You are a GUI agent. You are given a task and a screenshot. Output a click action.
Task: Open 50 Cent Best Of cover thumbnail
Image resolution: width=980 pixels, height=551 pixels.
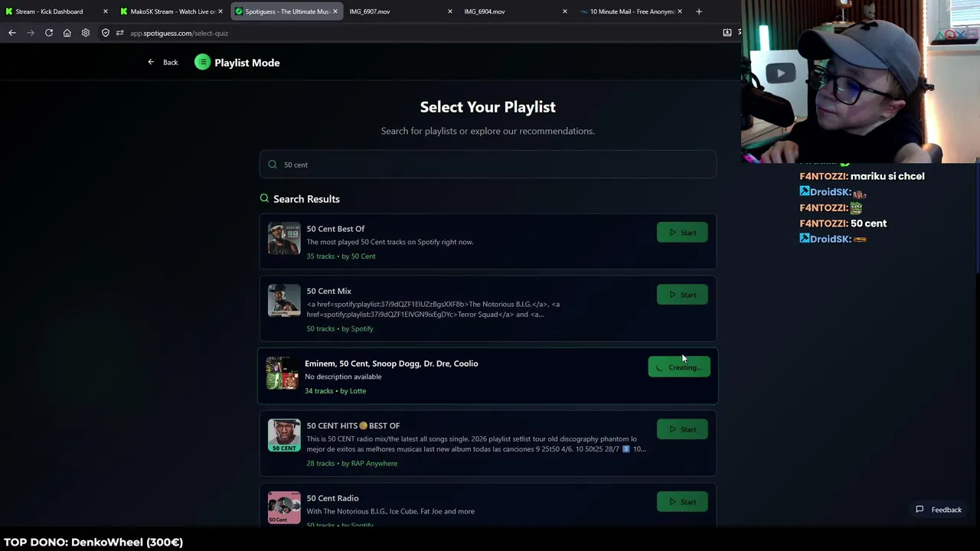(x=284, y=239)
